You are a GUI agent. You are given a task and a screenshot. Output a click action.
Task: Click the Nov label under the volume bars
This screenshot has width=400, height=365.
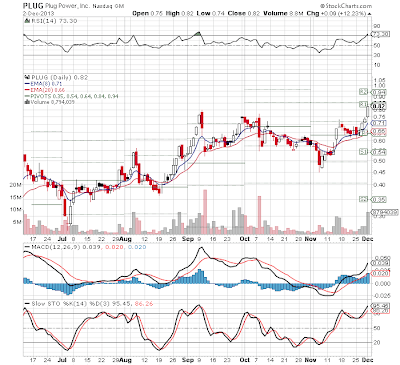[x=311, y=239]
